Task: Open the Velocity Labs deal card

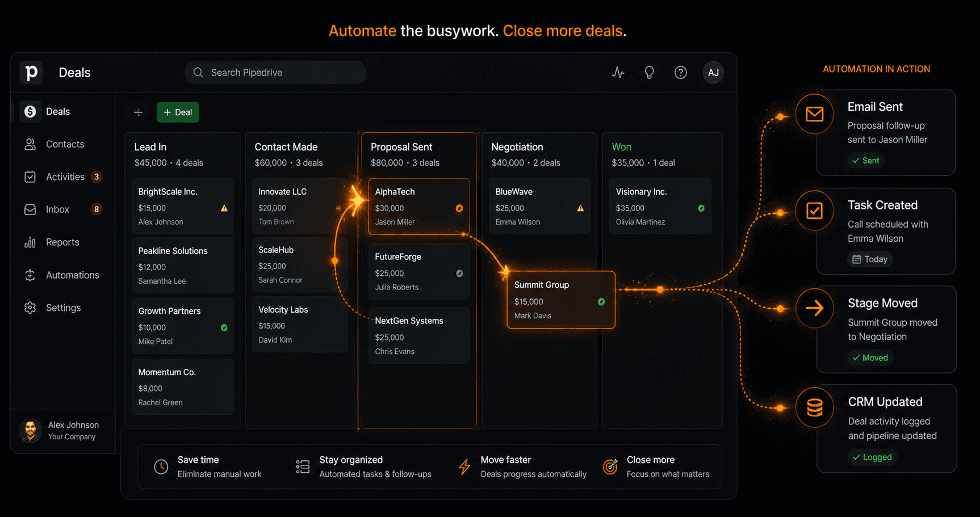Action: (300, 325)
